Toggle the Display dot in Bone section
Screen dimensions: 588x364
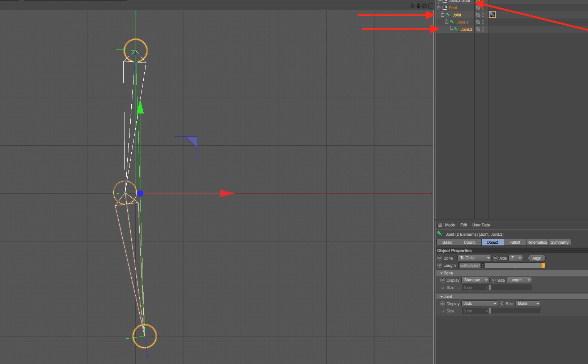coord(443,280)
